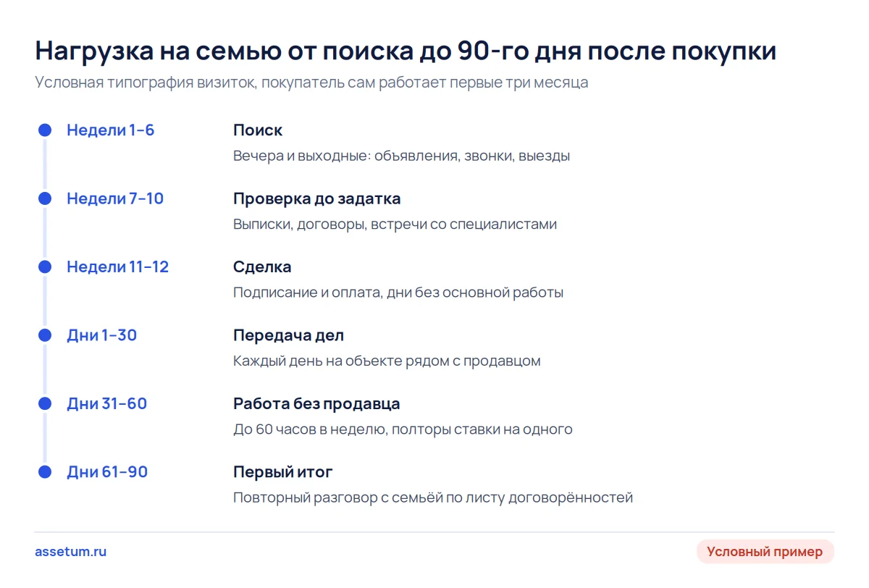
Task: Click the description Подписание и оплата
Action: 398,293
